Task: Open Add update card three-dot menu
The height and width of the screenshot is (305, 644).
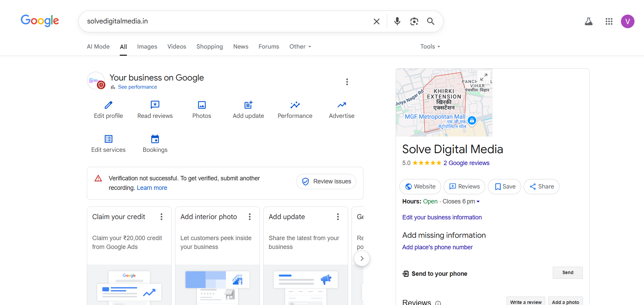Action: tap(338, 217)
